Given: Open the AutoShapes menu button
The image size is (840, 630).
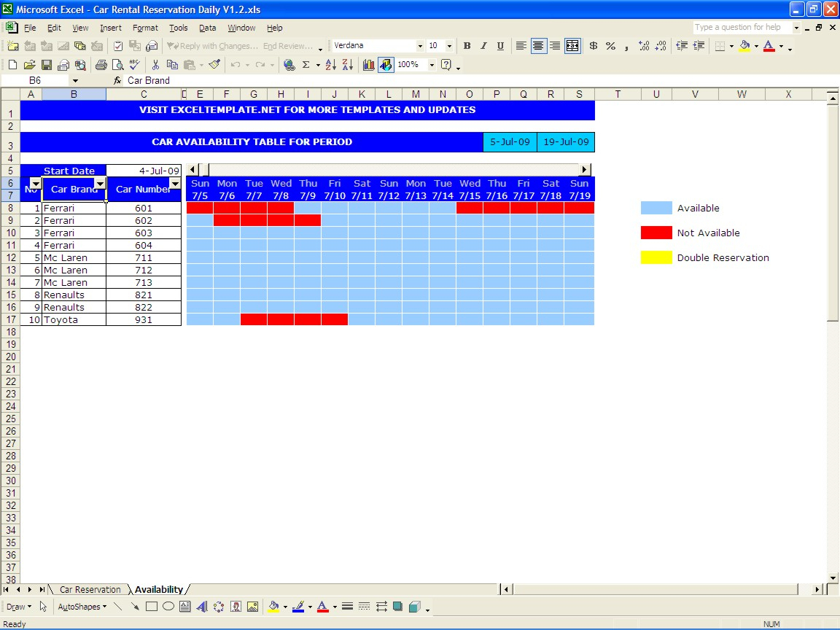Looking at the screenshot, I should coord(82,607).
